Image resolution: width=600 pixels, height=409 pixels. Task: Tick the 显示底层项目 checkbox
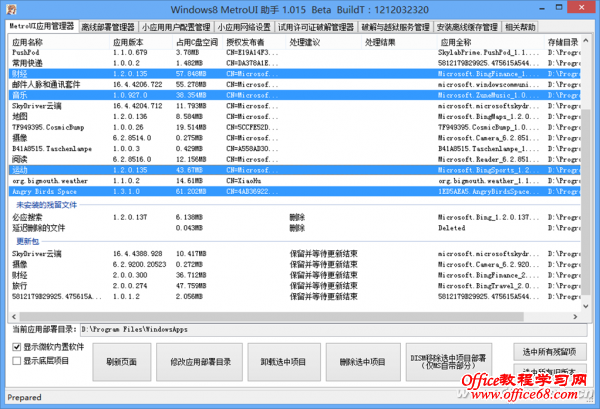(x=16, y=361)
